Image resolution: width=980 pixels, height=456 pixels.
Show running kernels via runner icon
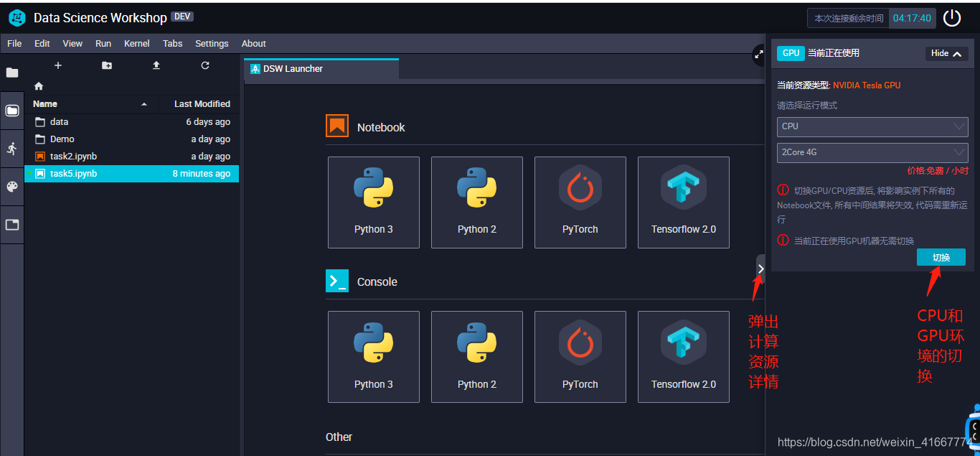[x=12, y=149]
